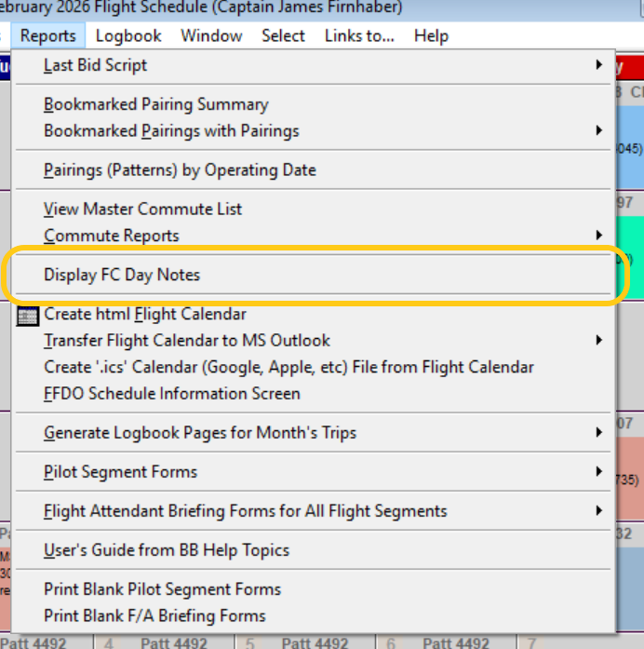Open the Logbook menu
Image resolution: width=644 pixels, height=649 pixels.
[128, 36]
